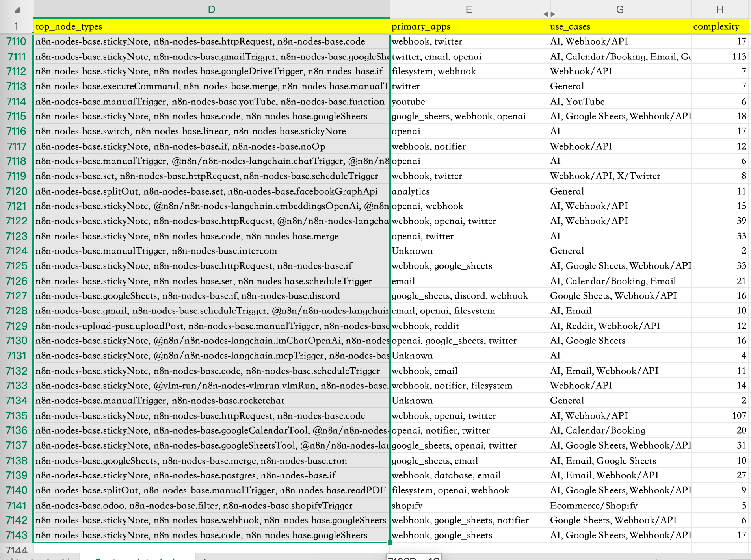The height and width of the screenshot is (560, 751).
Task: Select row 7110 by clicking its row number
Action: [16, 41]
